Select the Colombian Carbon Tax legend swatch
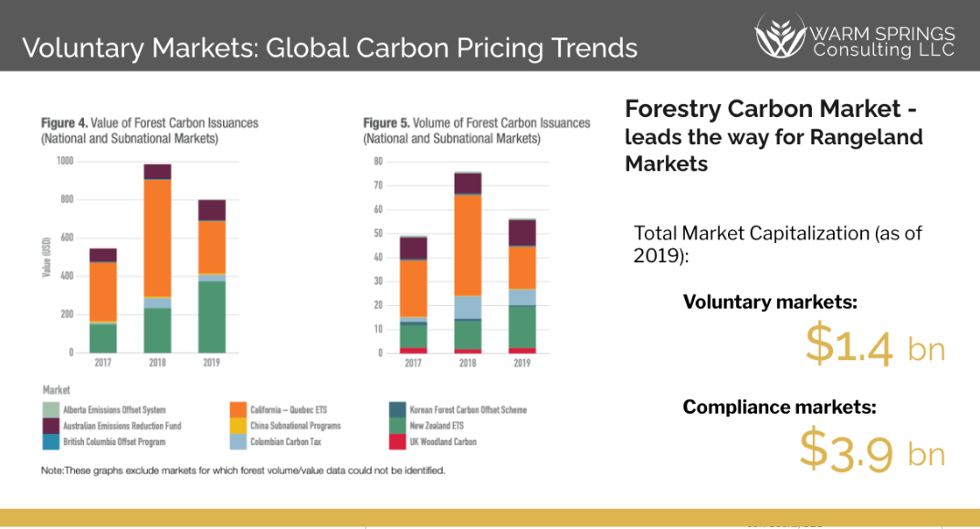 (x=238, y=442)
